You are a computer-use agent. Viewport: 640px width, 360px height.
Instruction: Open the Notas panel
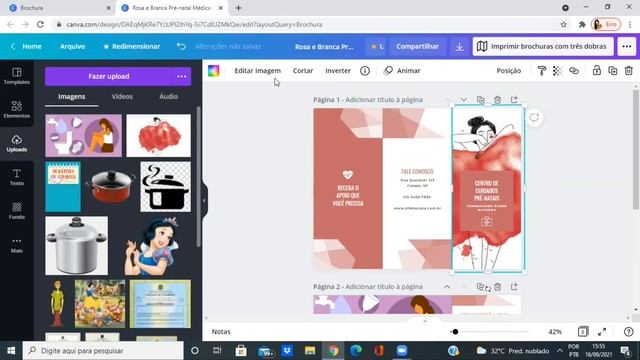(221, 332)
